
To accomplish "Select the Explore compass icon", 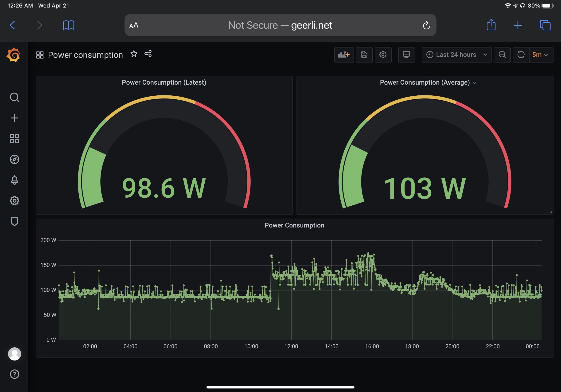I will [14, 159].
